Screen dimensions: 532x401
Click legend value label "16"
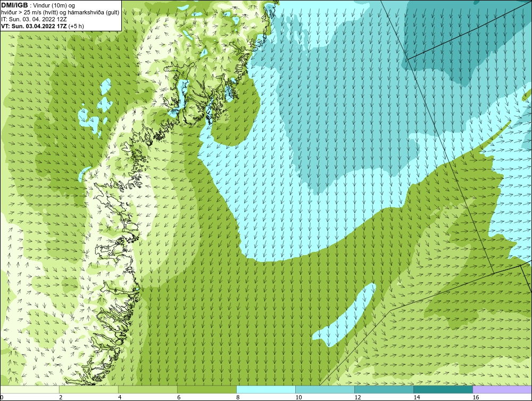click(x=476, y=397)
